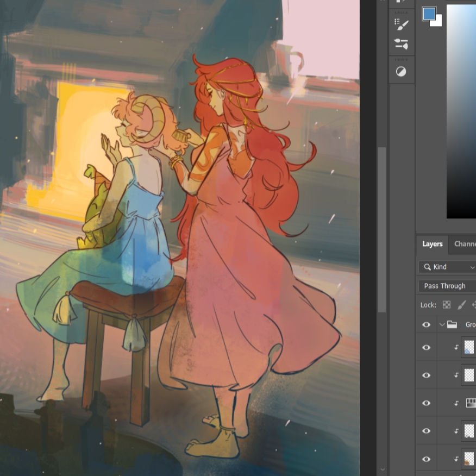Click the search icon in Kind filter

point(428,267)
